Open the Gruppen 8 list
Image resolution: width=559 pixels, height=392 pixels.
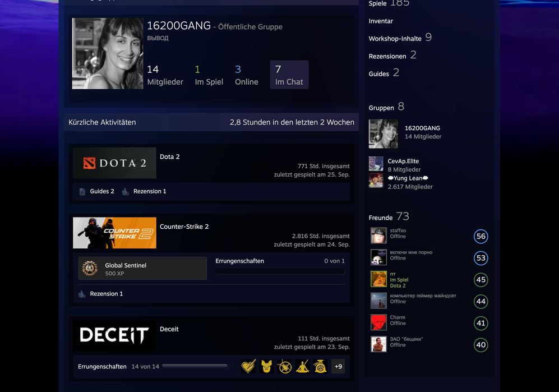click(386, 107)
